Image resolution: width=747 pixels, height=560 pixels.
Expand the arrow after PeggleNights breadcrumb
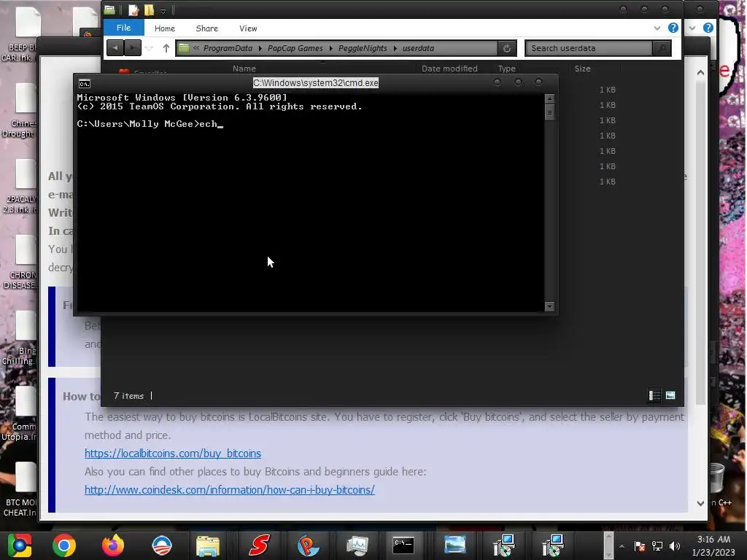395,49
